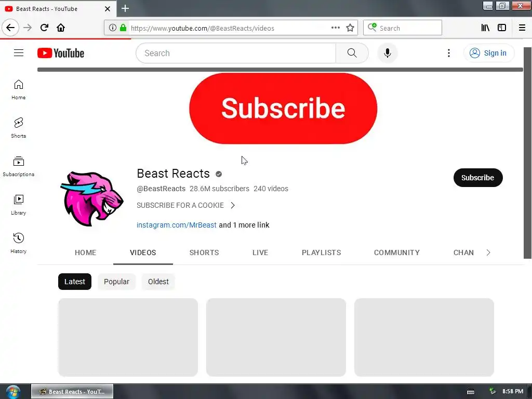The height and width of the screenshot is (399, 532).
Task: Click the address bar URL
Action: pos(202,28)
